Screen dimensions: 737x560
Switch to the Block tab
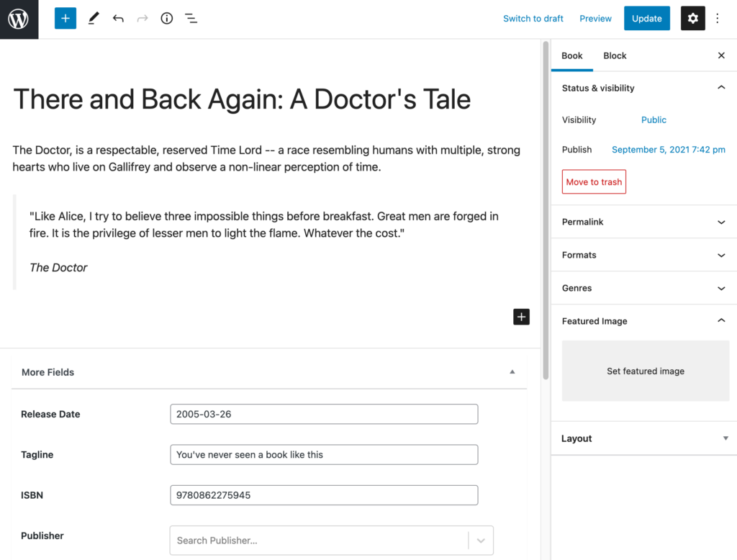click(615, 55)
